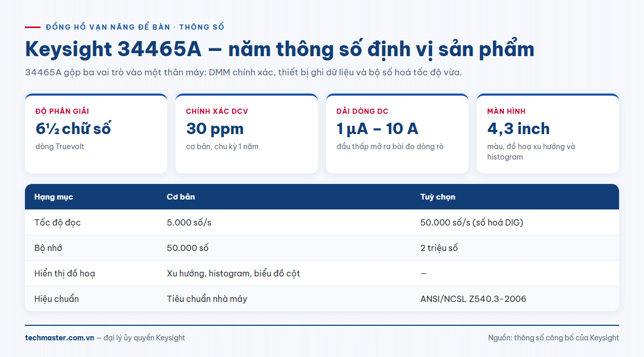Open the techmaster.com.vn link
The width and height of the screenshot is (644, 357).
[60, 338]
